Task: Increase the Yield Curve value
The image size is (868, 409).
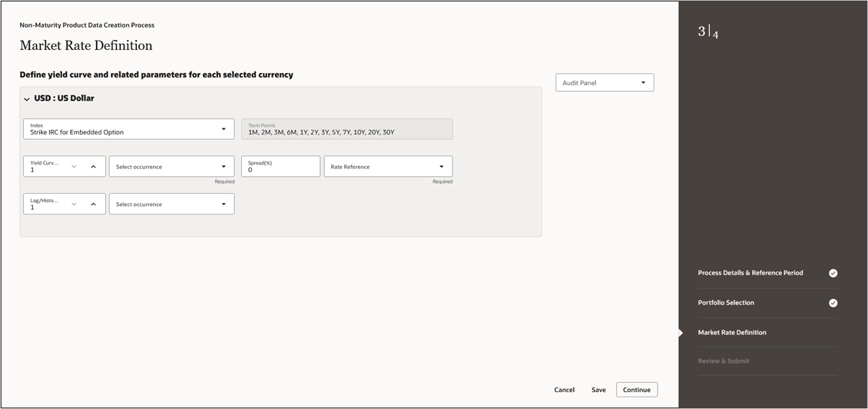Action: pyautogui.click(x=93, y=167)
